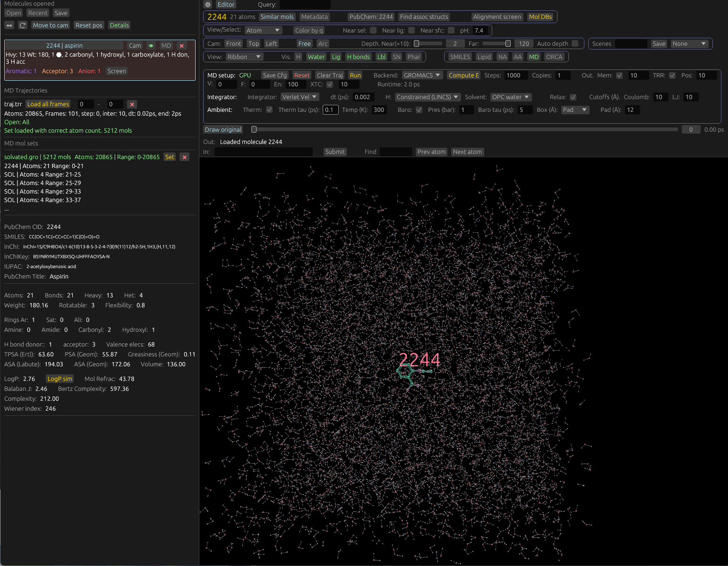This screenshot has width=728, height=566.
Task: Disable the Baro checkbox
Action: coord(419,110)
